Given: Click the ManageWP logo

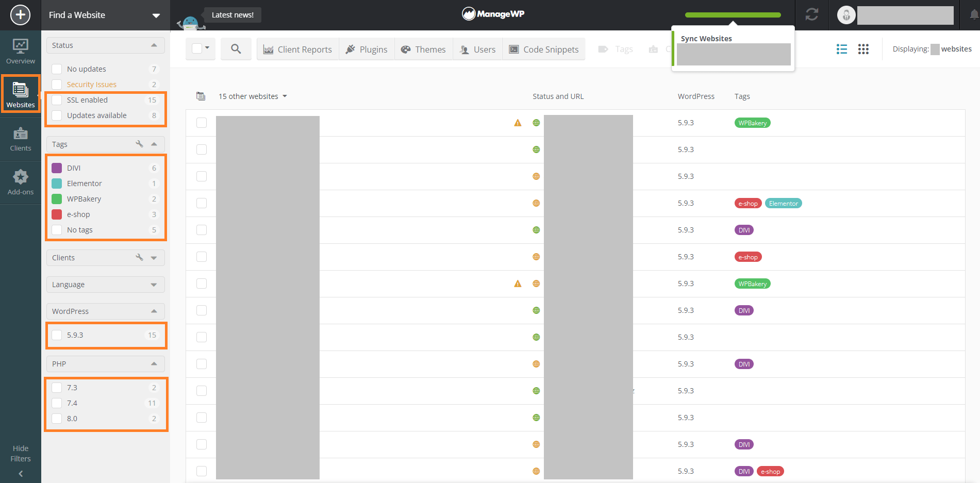Looking at the screenshot, I should point(493,14).
